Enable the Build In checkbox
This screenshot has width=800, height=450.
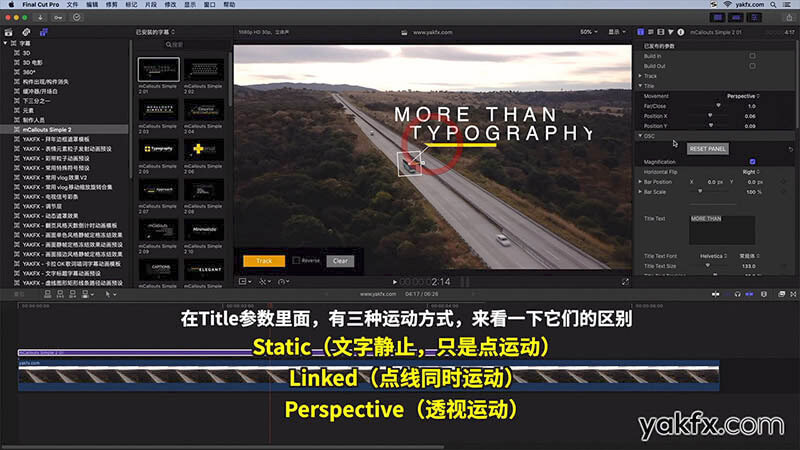point(753,56)
